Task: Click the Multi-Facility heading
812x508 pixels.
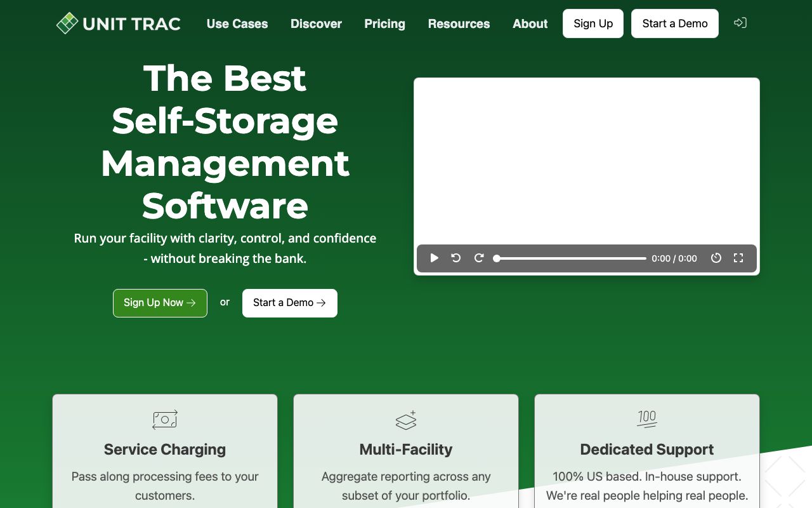Action: click(406, 450)
